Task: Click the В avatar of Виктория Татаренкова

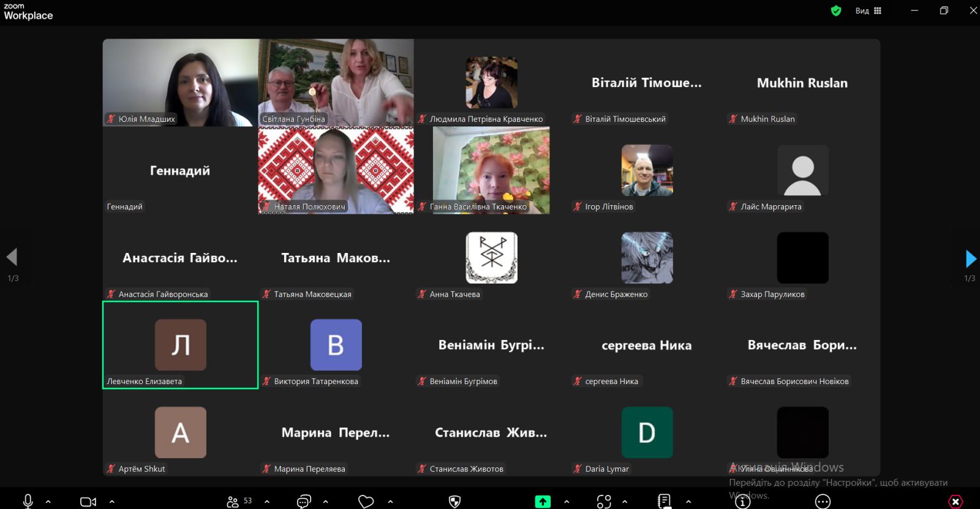Action: [336, 345]
